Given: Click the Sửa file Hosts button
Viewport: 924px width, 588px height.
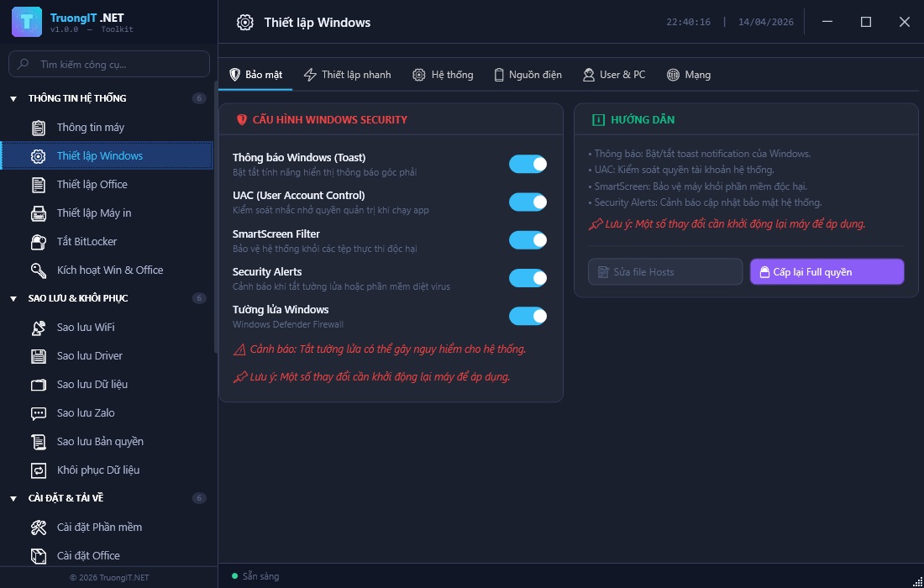Looking at the screenshot, I should pyautogui.click(x=664, y=272).
